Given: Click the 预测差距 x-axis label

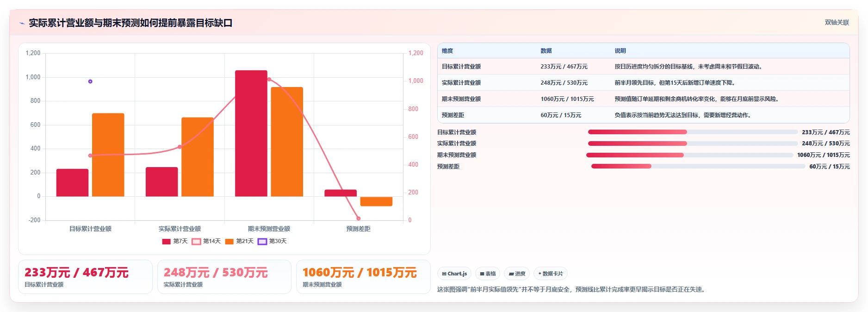Looking at the screenshot, I should coord(359,229).
